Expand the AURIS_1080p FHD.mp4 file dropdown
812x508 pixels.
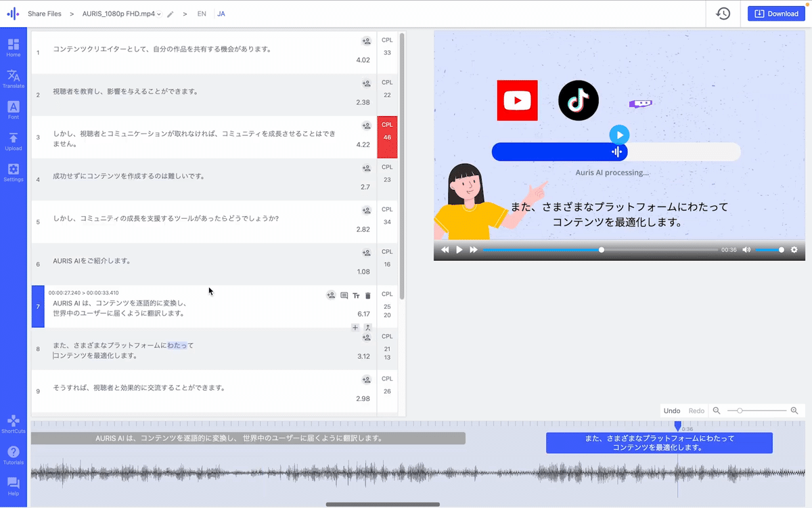(122, 14)
